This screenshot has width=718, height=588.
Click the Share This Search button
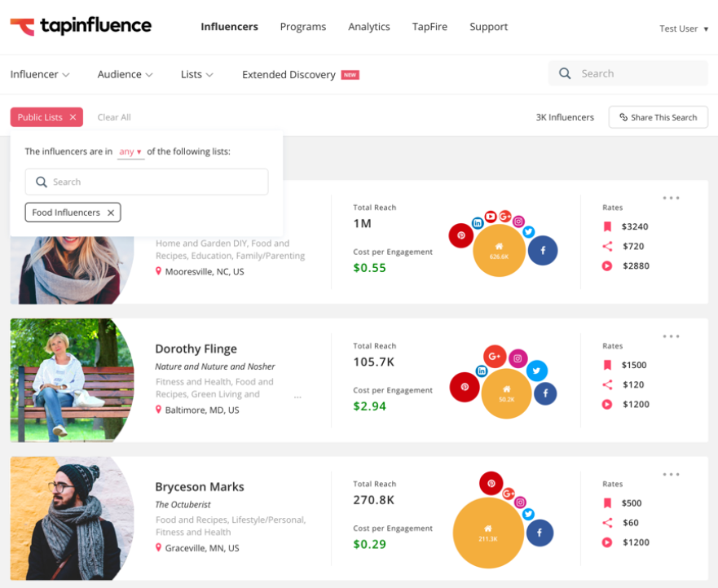point(658,117)
